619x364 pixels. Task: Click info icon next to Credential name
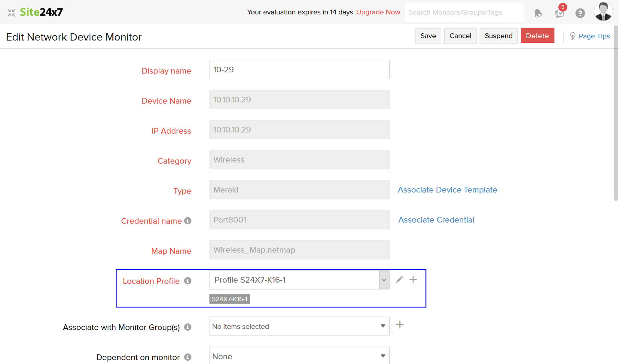188,221
